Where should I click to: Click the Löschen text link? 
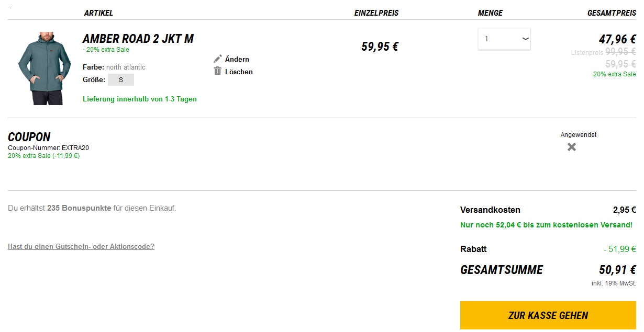239,72
